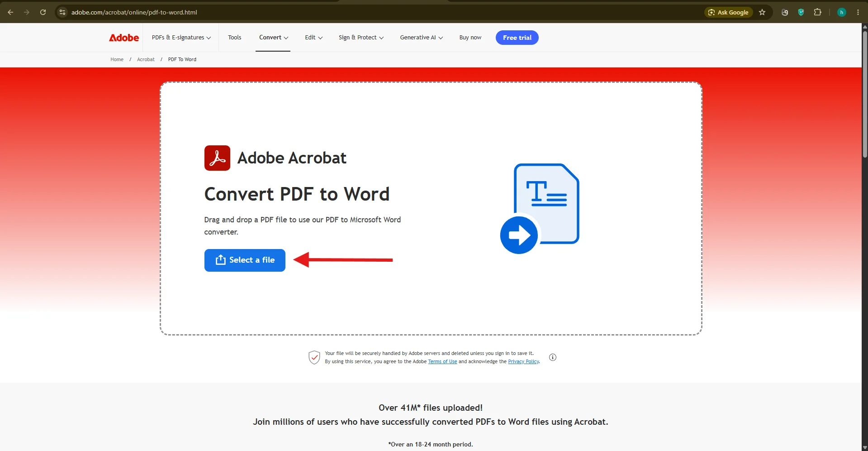Screen dimensions: 868x451
Task: Expand the Edit dropdown menu
Action: pos(314,38)
